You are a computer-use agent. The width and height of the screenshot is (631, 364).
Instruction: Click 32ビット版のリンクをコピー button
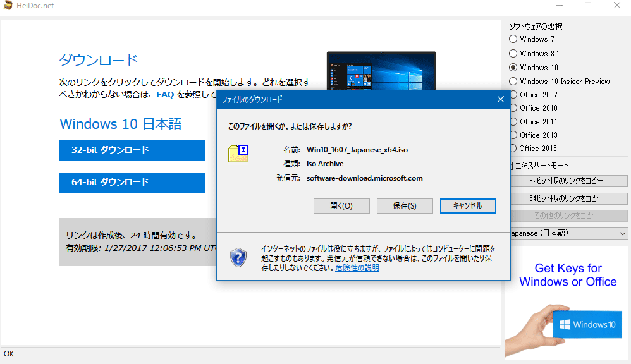coord(568,181)
